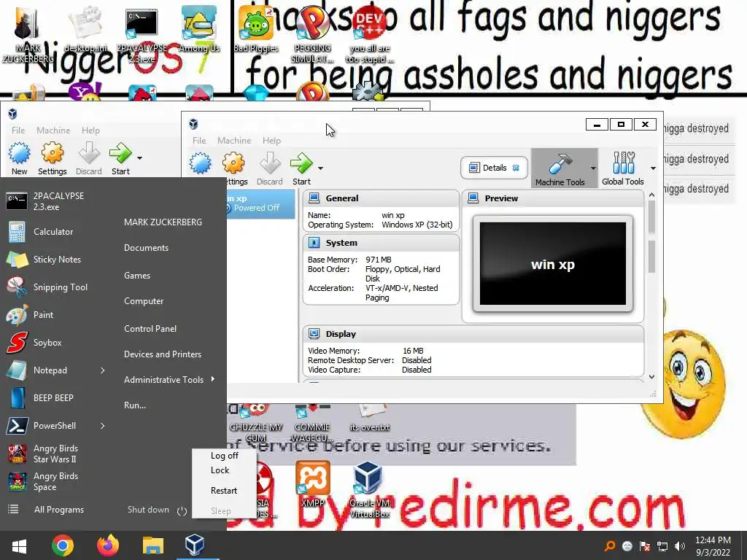Open Help menu in front VirtualBox window
This screenshot has width=747, height=560.
point(271,141)
